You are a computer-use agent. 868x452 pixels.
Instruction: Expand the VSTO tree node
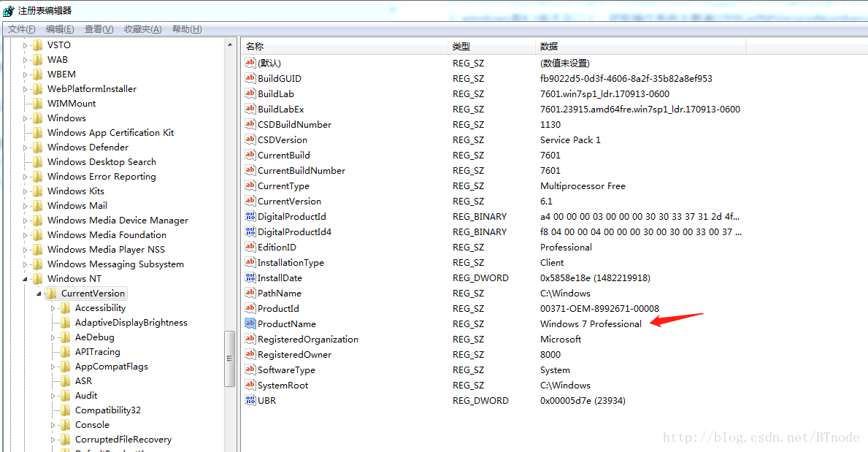point(25,45)
